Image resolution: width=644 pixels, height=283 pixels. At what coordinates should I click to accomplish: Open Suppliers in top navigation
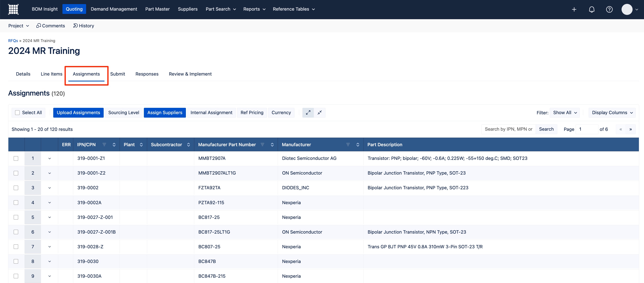pos(188,9)
